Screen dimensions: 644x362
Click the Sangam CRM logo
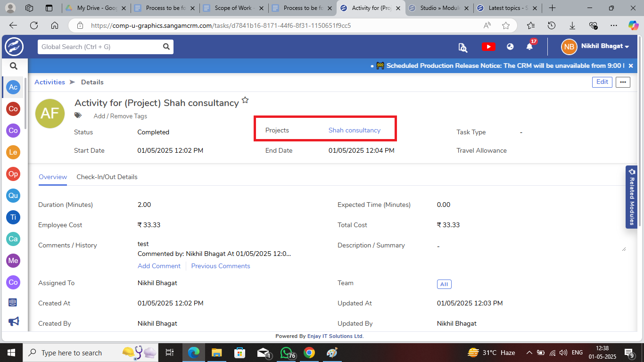click(14, 47)
